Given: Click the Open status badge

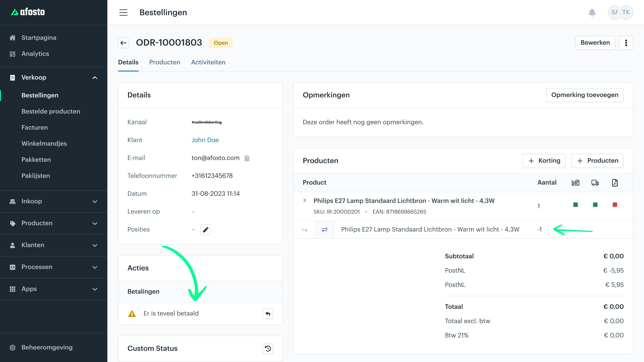Looking at the screenshot, I should (221, 43).
